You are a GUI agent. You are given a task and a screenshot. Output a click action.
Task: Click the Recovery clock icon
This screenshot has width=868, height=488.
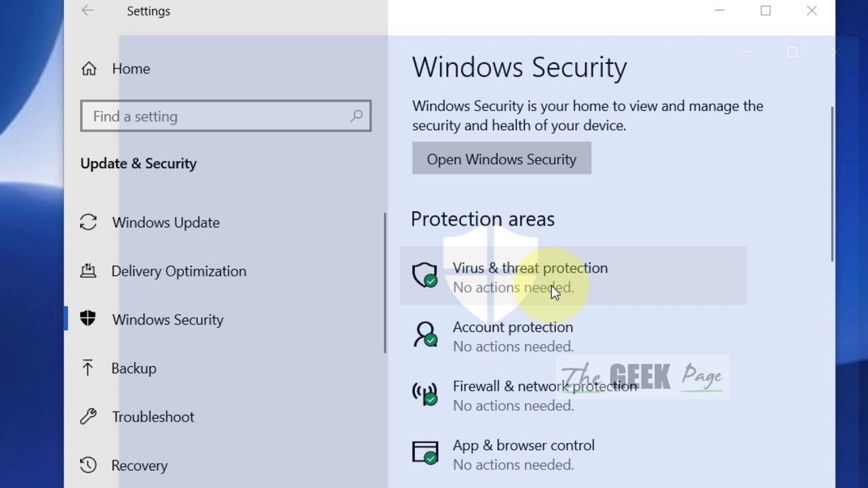pos(88,465)
